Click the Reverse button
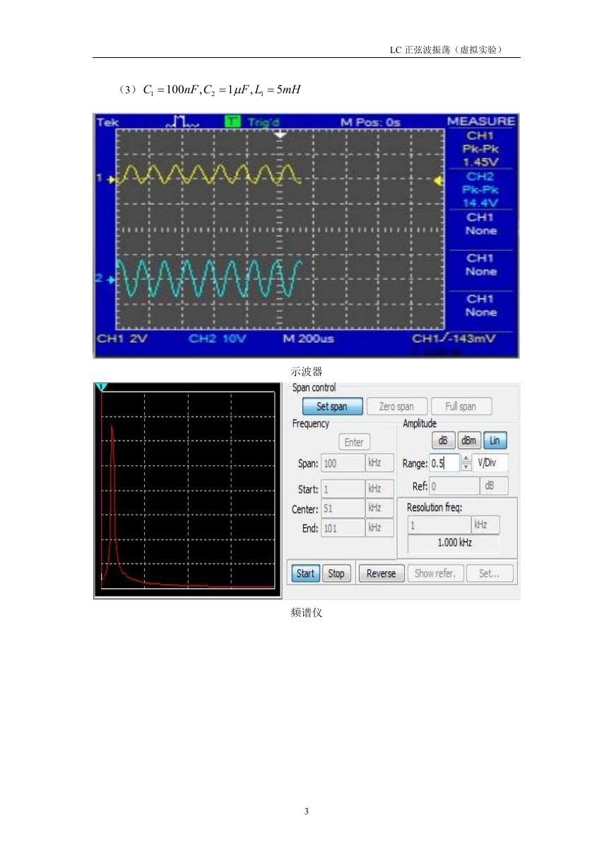Viewport: 614px width, 868px height. (382, 573)
